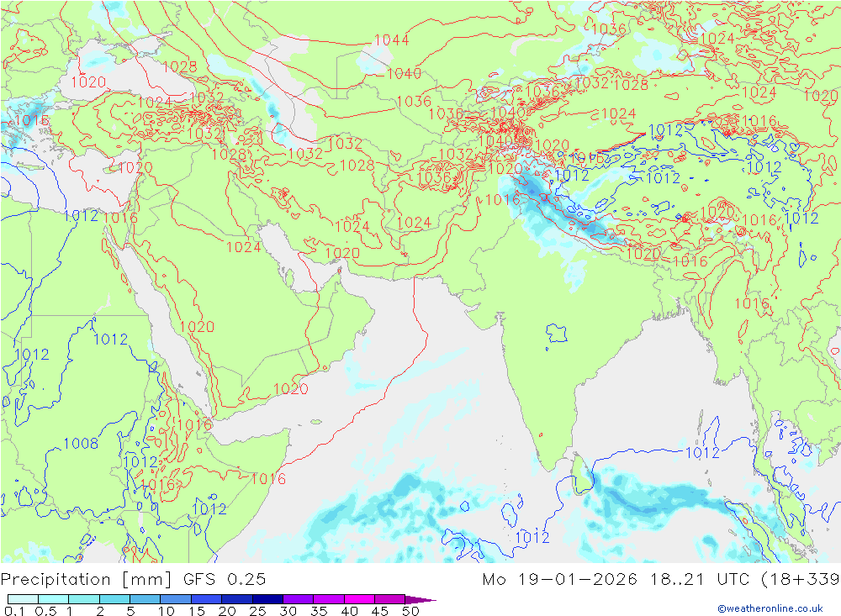Click the 2–5 mm legend color swatch

[x=114, y=599]
